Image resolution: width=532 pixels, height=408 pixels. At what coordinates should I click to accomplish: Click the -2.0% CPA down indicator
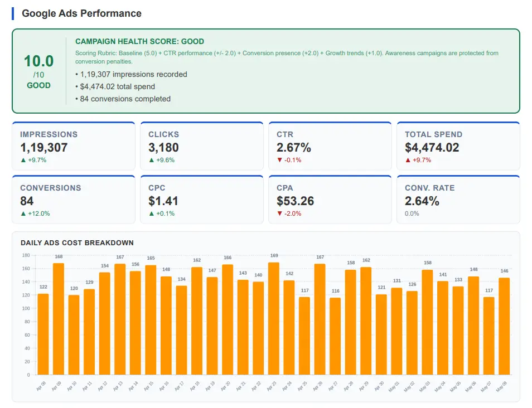[x=289, y=213]
